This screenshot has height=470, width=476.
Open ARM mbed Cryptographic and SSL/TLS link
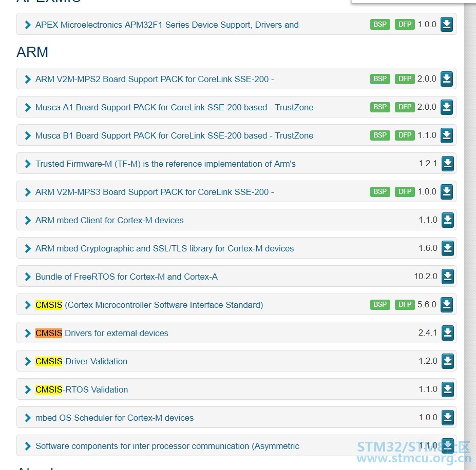point(164,248)
